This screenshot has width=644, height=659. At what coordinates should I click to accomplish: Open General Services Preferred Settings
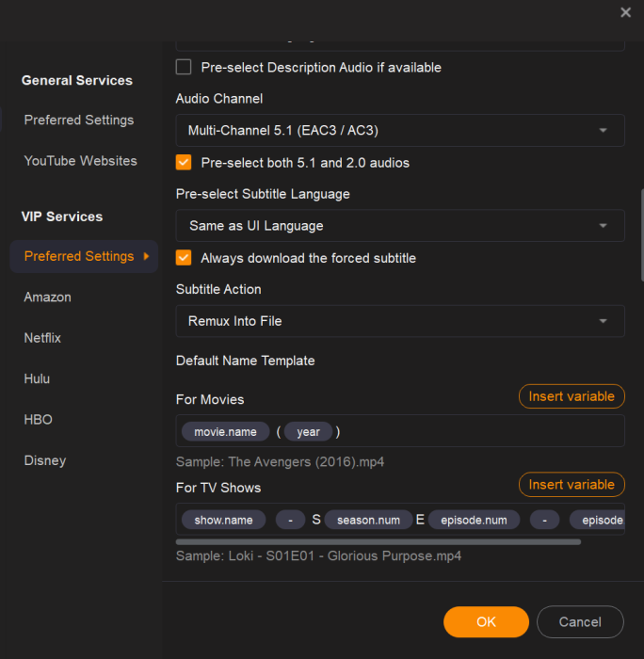(79, 120)
